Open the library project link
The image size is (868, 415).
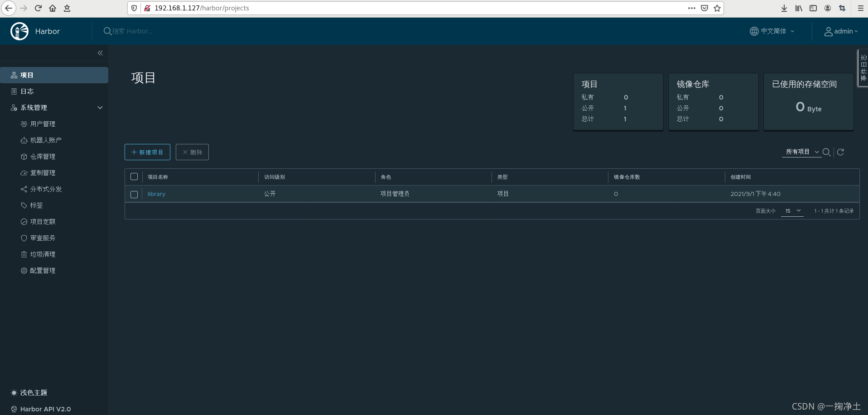(x=156, y=194)
